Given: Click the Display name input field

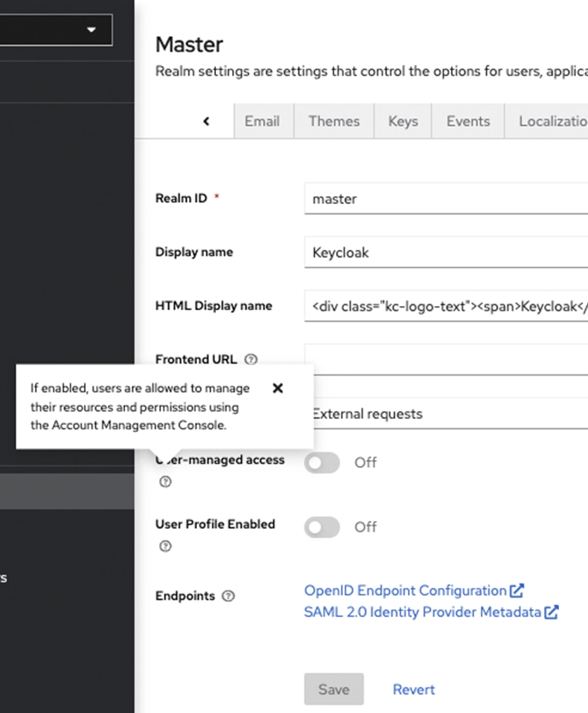Looking at the screenshot, I should (446, 252).
